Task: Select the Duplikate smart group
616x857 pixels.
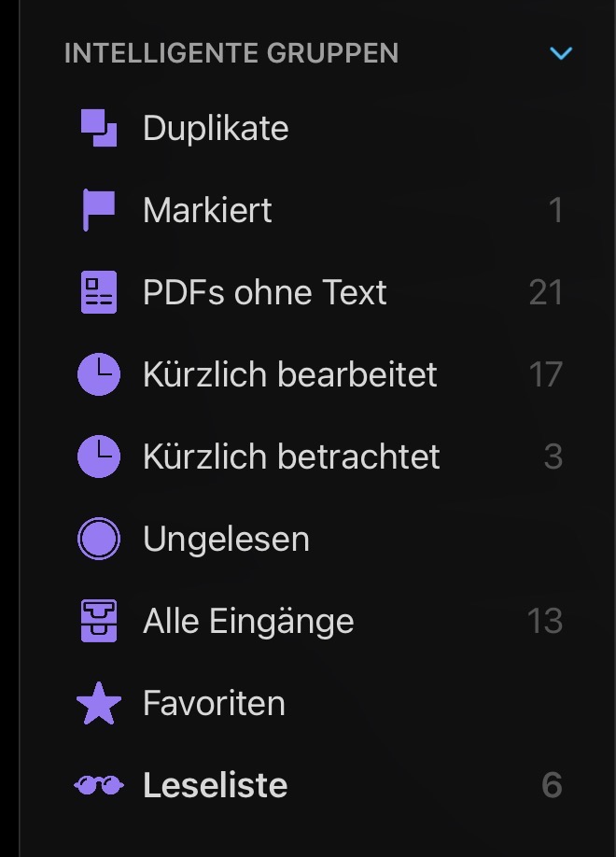Action: (216, 128)
